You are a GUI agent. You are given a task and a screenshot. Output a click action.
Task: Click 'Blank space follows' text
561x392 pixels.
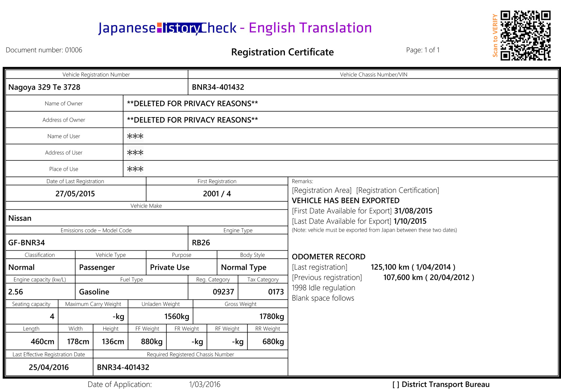point(323,298)
